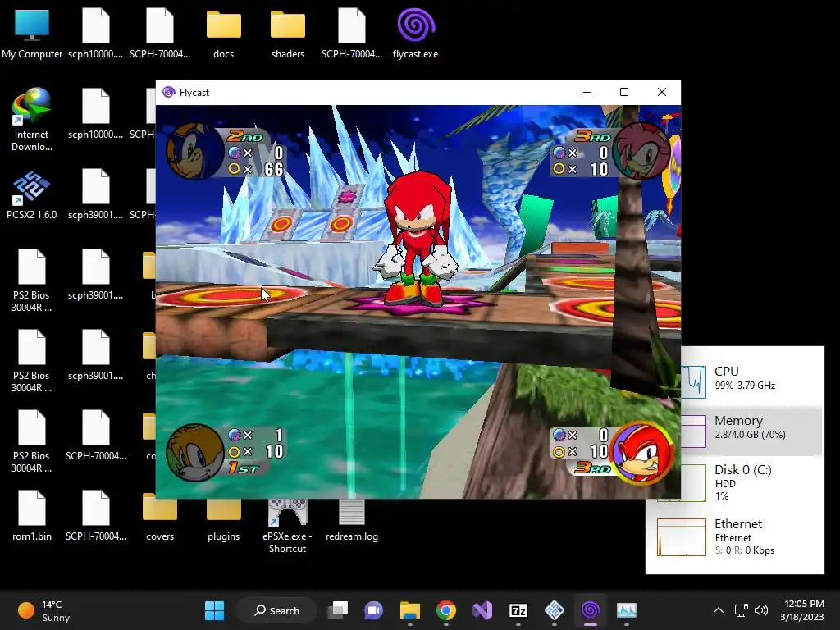Select the redream.log file icon
The image size is (840, 630).
351,518
